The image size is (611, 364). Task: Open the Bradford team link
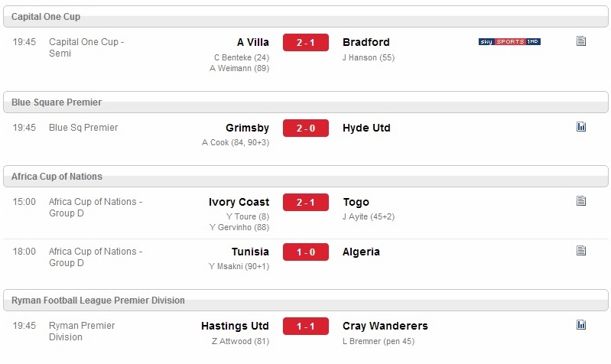point(366,42)
